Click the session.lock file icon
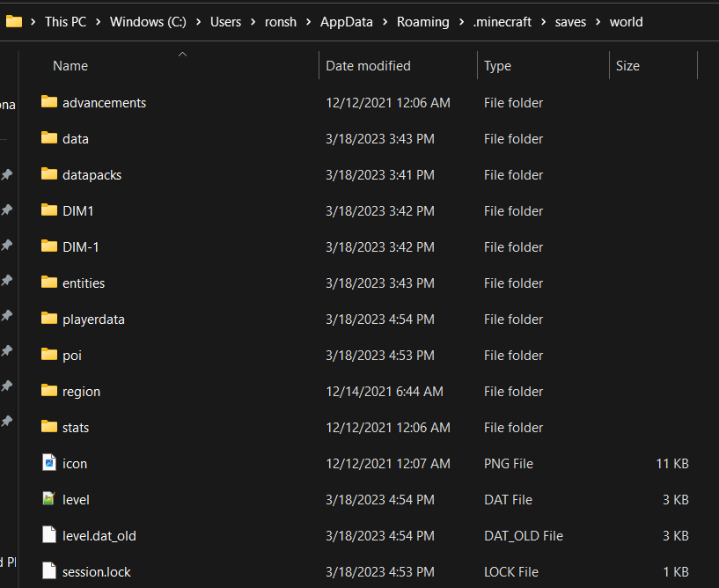The image size is (719, 588). (x=49, y=570)
